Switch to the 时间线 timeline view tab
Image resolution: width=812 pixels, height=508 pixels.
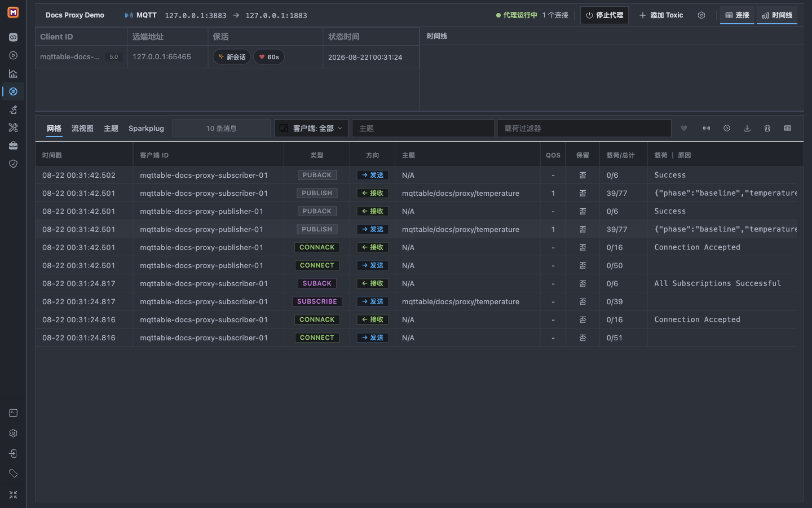777,15
